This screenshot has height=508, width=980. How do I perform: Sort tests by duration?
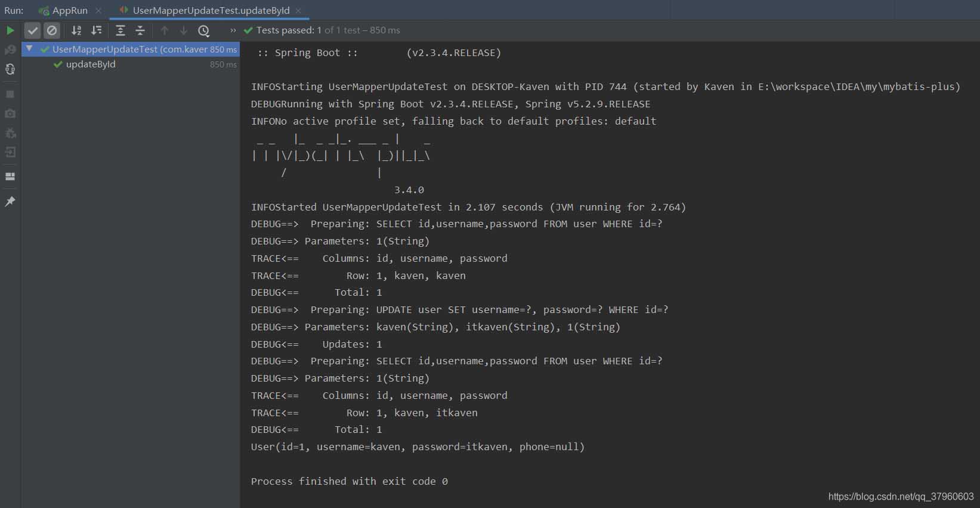tap(96, 30)
